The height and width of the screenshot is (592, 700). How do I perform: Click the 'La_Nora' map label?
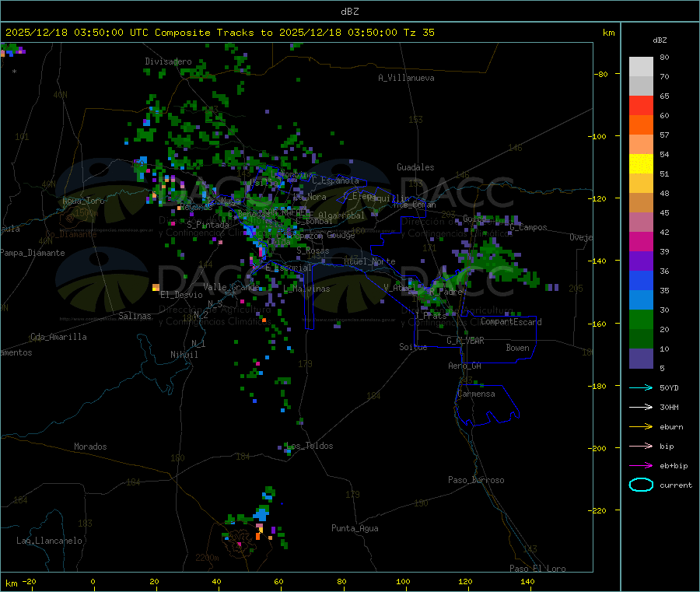310,197
